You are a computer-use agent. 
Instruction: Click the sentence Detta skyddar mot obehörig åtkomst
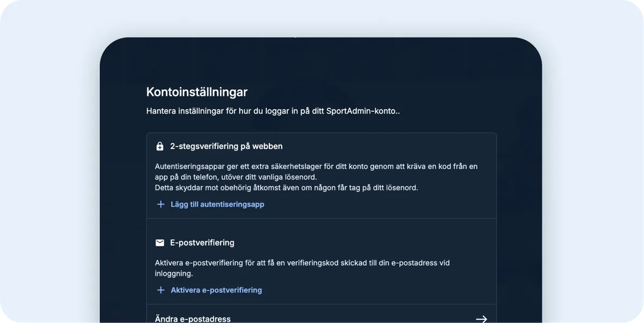pyautogui.click(x=287, y=188)
